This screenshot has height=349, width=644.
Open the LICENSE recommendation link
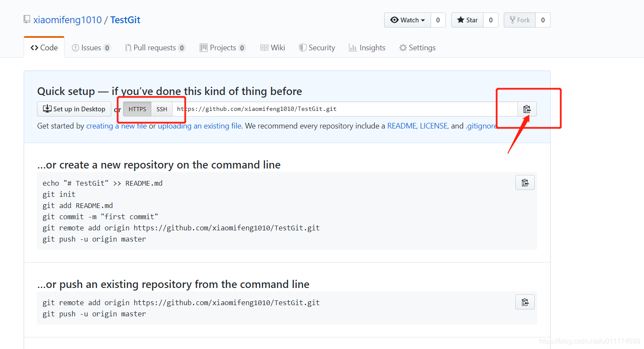tap(434, 126)
